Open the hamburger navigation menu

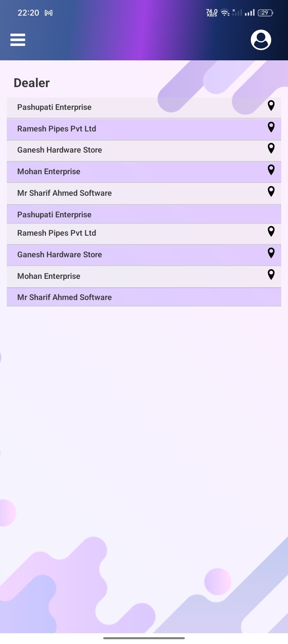coord(18,40)
